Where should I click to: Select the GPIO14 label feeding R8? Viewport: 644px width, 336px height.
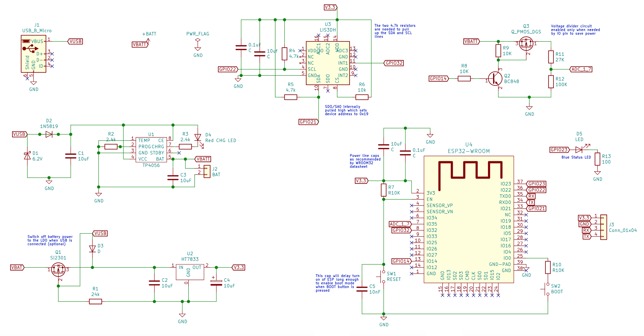point(439,79)
